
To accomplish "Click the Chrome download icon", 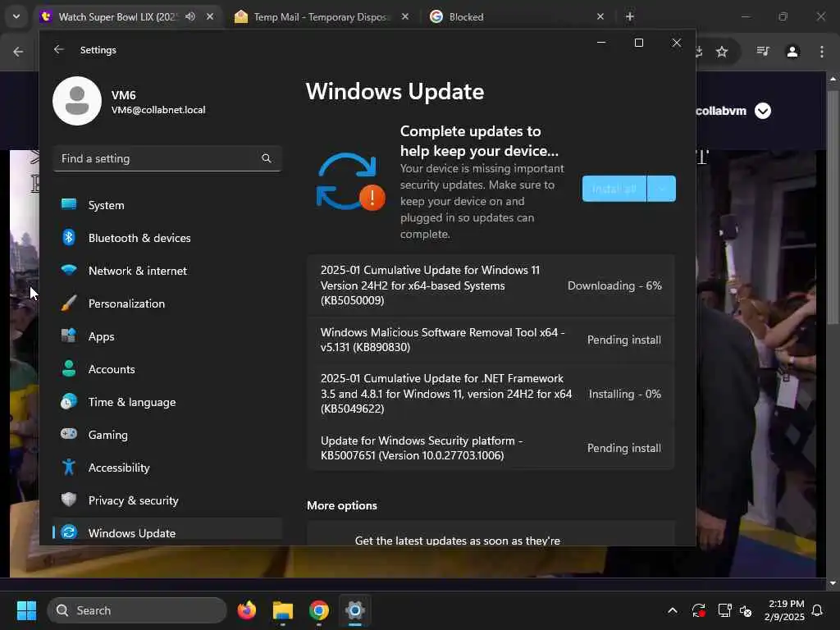I will pyautogui.click(x=699, y=52).
